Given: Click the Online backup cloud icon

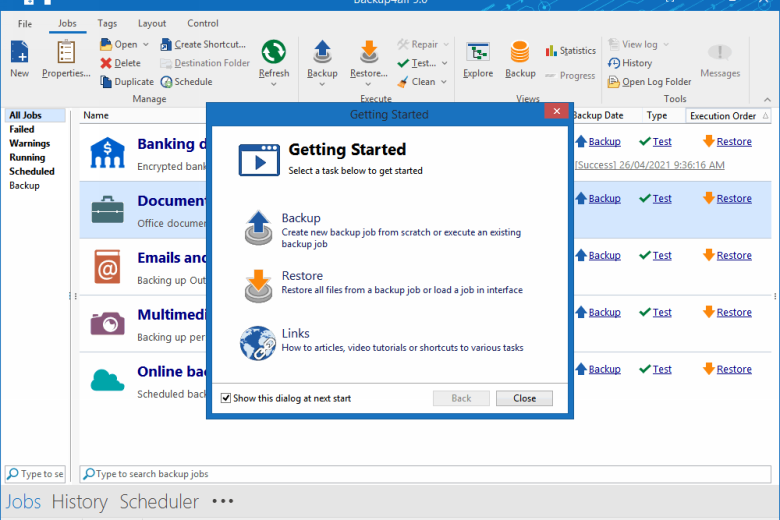Looking at the screenshot, I should tap(107, 380).
